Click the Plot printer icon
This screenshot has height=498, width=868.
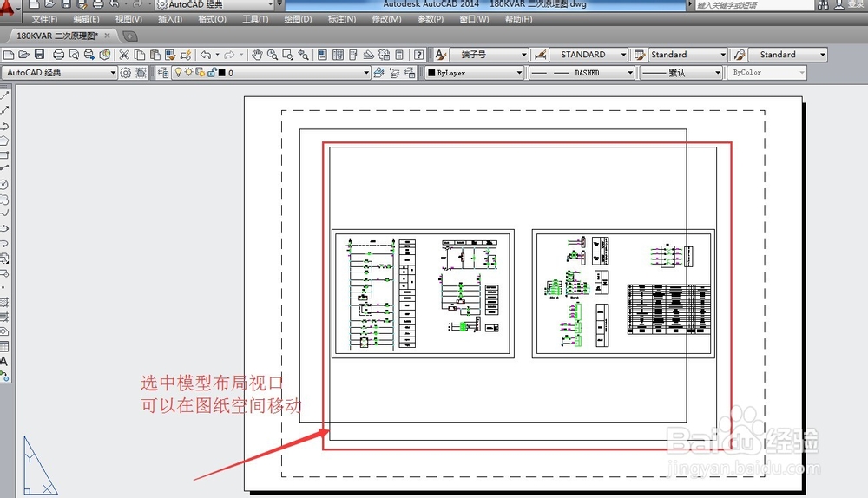(59, 55)
